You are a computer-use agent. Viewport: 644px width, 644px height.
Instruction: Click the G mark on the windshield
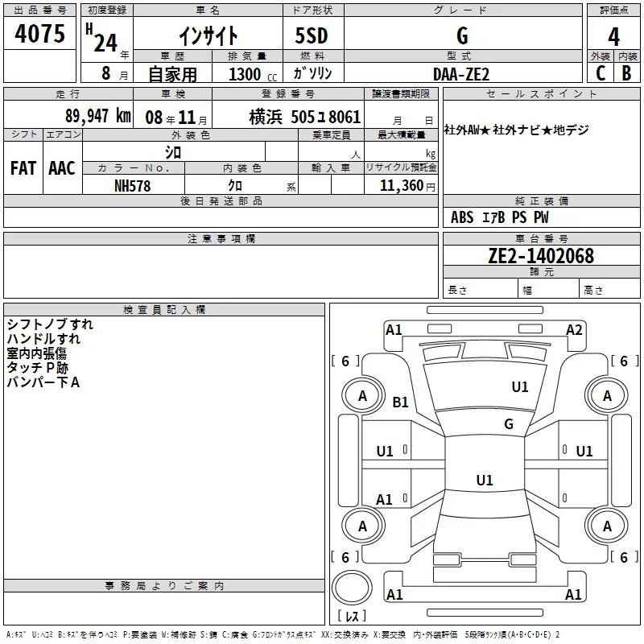[x=509, y=424]
